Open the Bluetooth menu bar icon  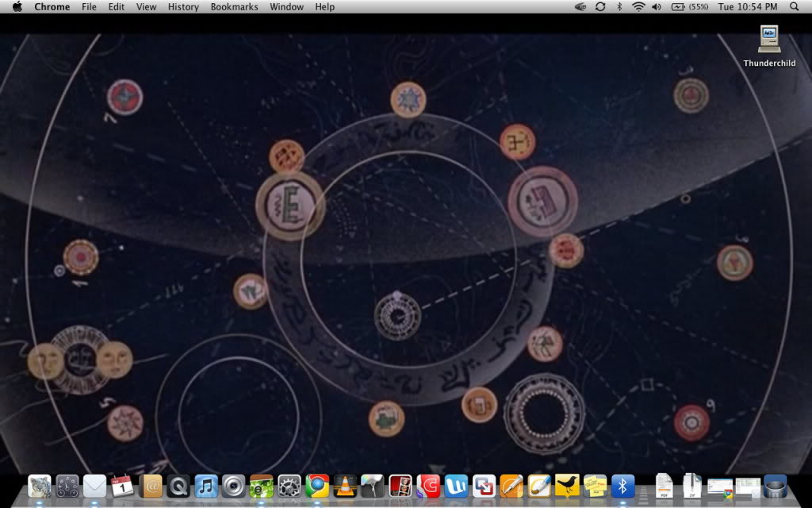(x=619, y=6)
